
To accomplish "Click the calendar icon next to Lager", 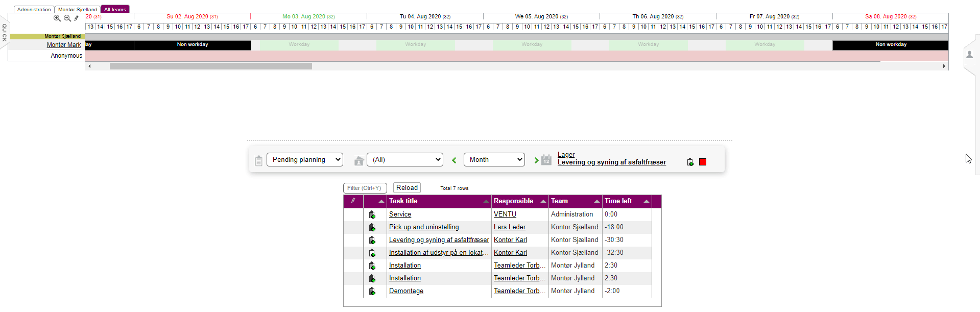I will [x=546, y=160].
